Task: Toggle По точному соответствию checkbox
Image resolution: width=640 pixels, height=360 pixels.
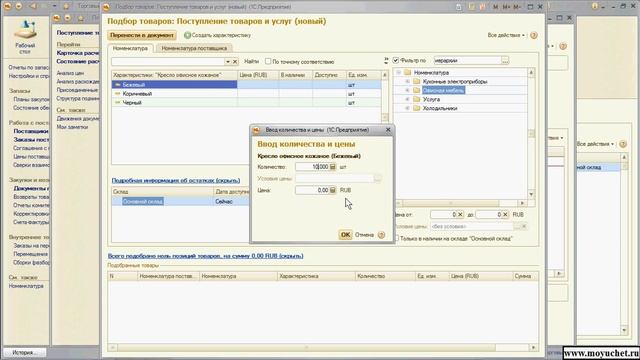Action: 268,62
